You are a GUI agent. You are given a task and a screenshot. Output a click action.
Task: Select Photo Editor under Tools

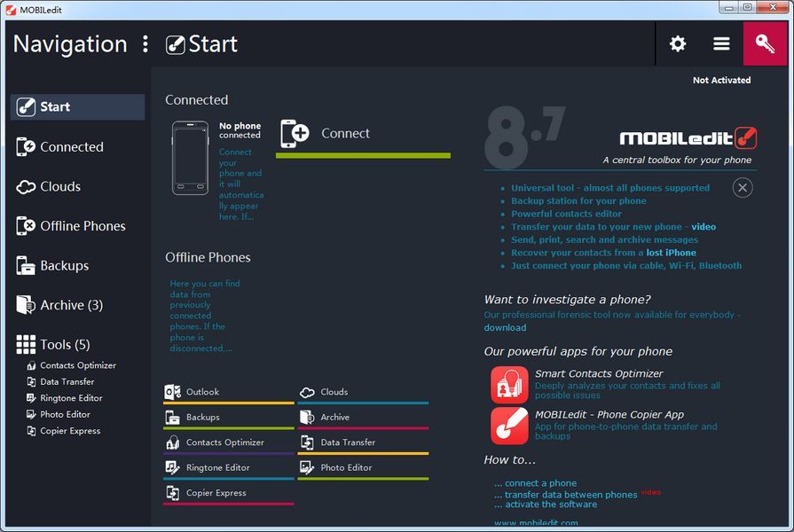coord(59,415)
